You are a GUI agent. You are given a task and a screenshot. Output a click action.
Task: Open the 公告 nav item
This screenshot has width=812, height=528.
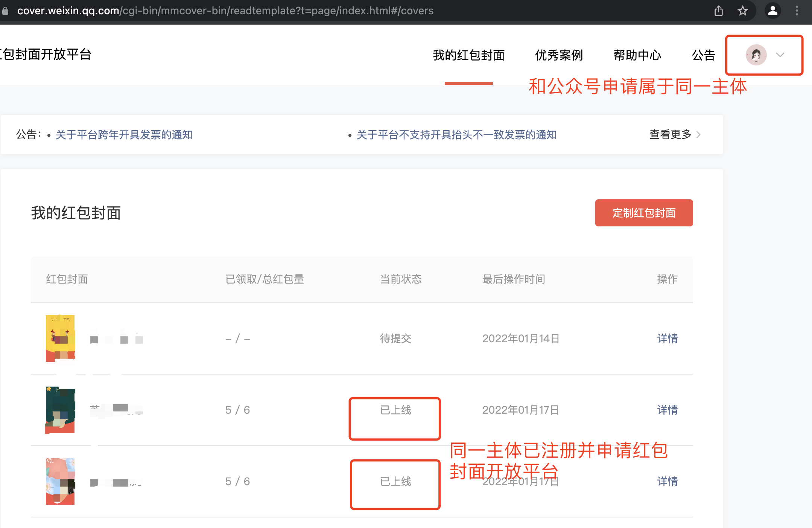point(703,55)
